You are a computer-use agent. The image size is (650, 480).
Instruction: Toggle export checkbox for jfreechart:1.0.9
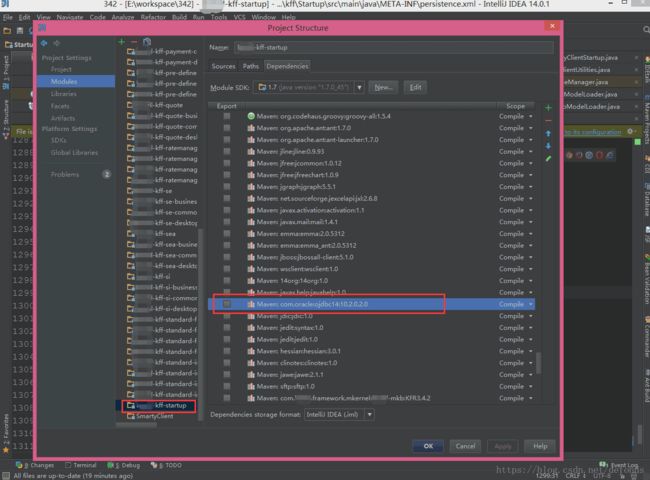[227, 175]
